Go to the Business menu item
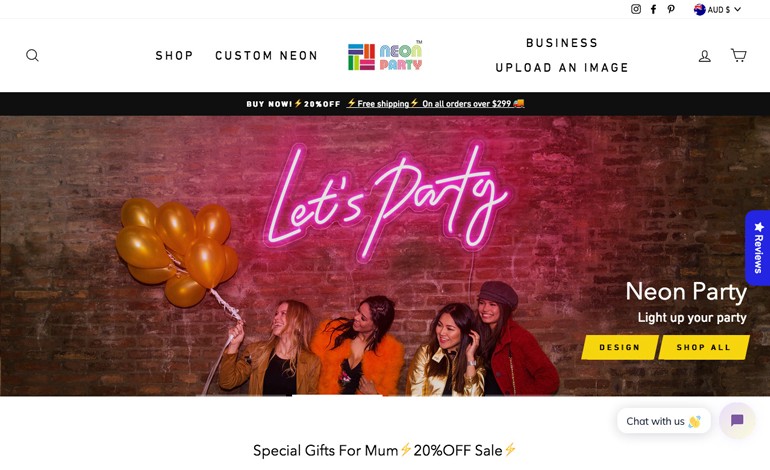 pos(562,43)
